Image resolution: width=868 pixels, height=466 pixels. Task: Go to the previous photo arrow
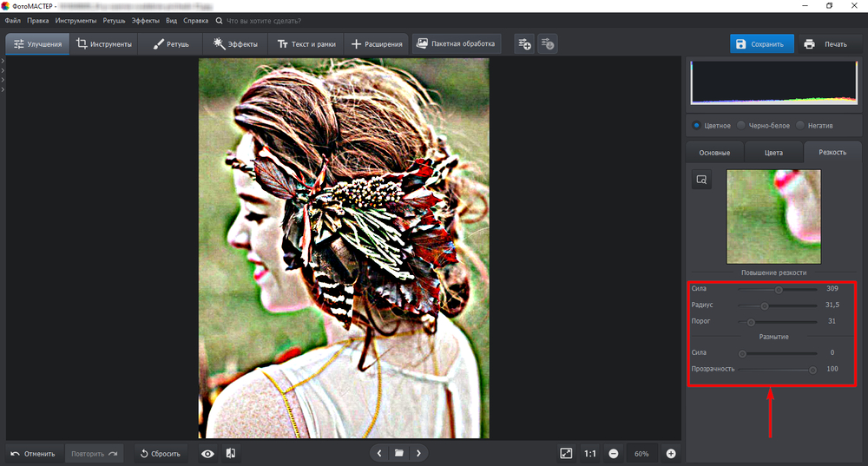(x=379, y=453)
